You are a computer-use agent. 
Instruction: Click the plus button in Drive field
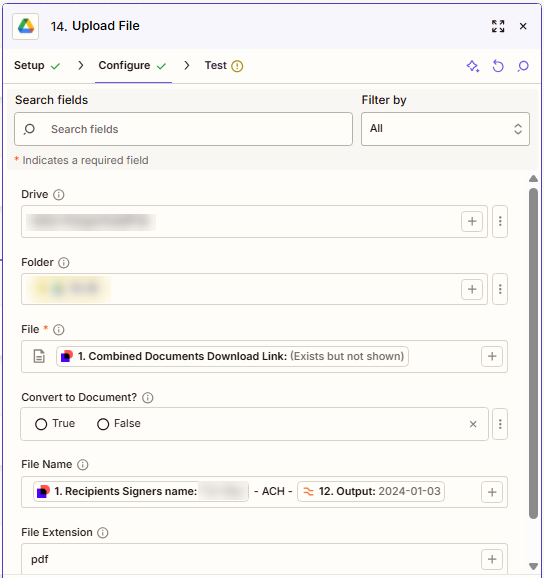[472, 222]
